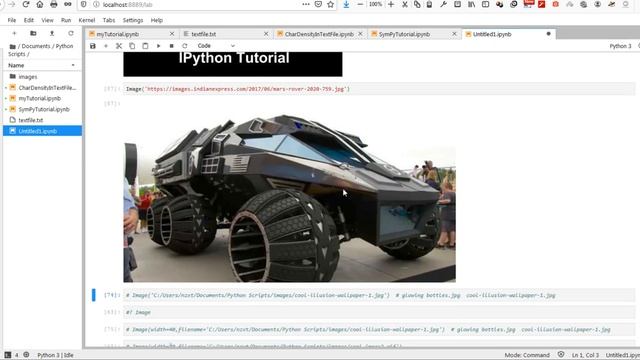Image resolution: width=640 pixels, height=360 pixels.
Task: Select Untitled1.ipynb in the file list
Action: tap(42, 131)
